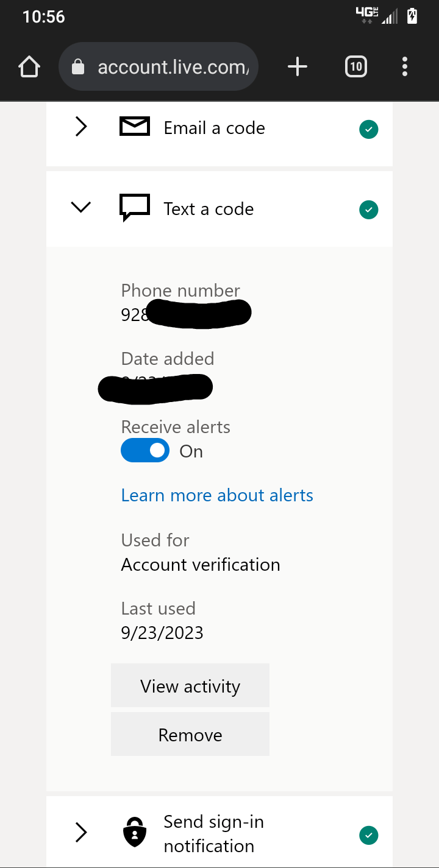The image size is (439, 868).
Task: Click the Email a code envelope icon
Action: click(134, 127)
